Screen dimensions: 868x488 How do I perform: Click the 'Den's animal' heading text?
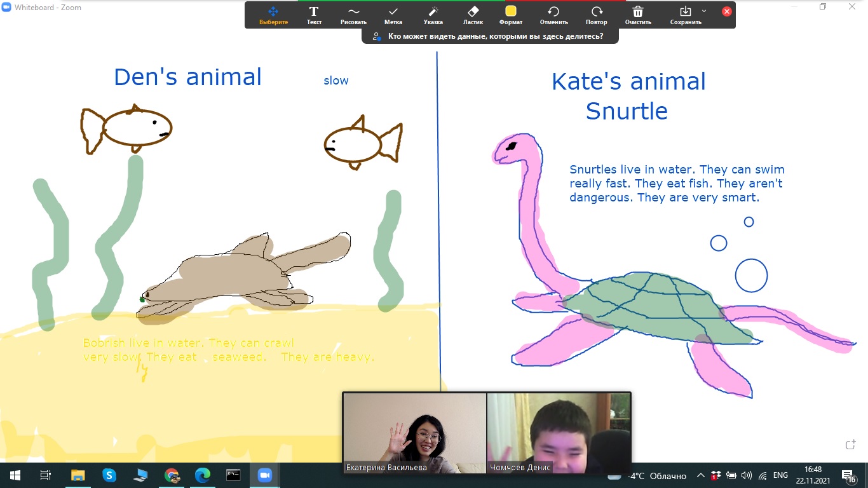187,78
